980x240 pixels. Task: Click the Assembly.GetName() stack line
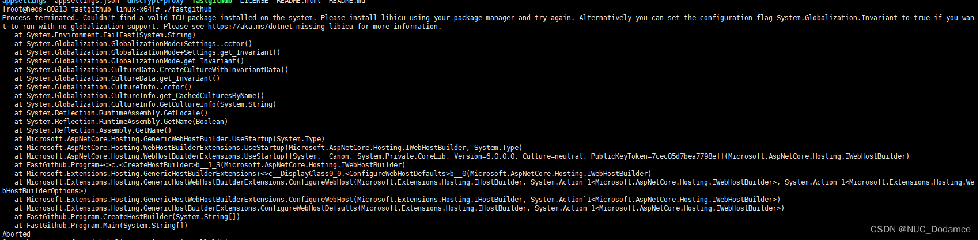coord(93,130)
